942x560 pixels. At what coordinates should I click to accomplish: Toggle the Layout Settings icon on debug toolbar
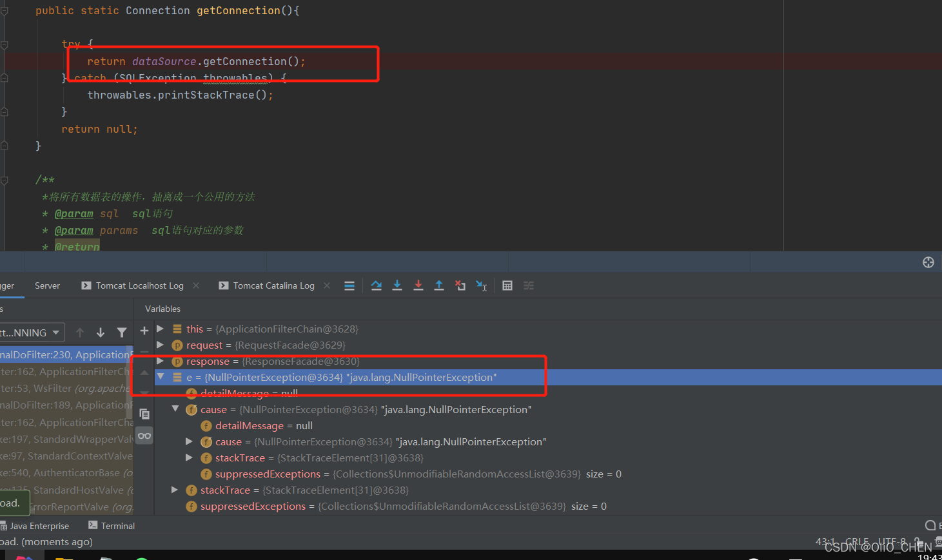point(529,285)
